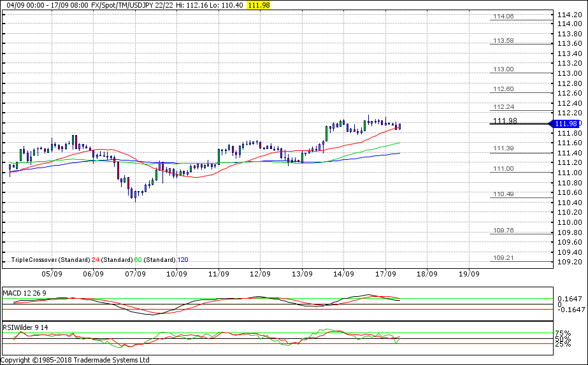Click the 10/09 date on the time axis
Viewport: 588px width, 365px height.
coord(176,275)
